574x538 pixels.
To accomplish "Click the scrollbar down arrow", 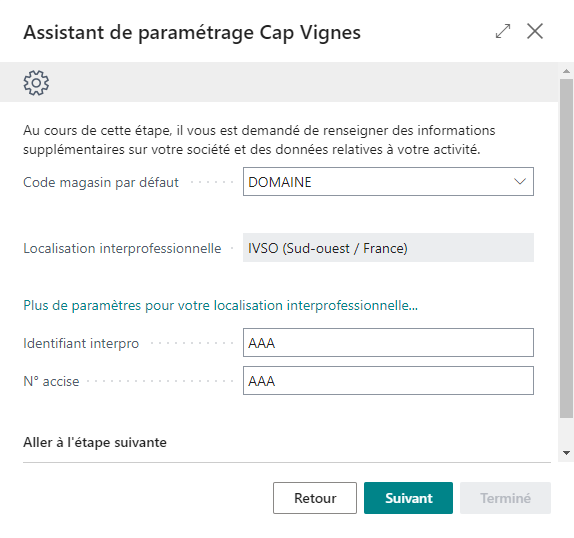I will tap(566, 453).
